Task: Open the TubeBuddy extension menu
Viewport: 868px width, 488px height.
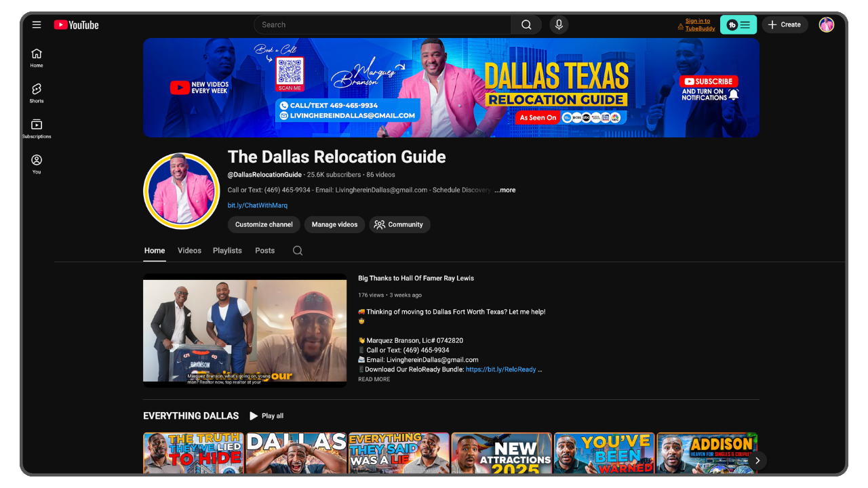Action: tap(738, 25)
